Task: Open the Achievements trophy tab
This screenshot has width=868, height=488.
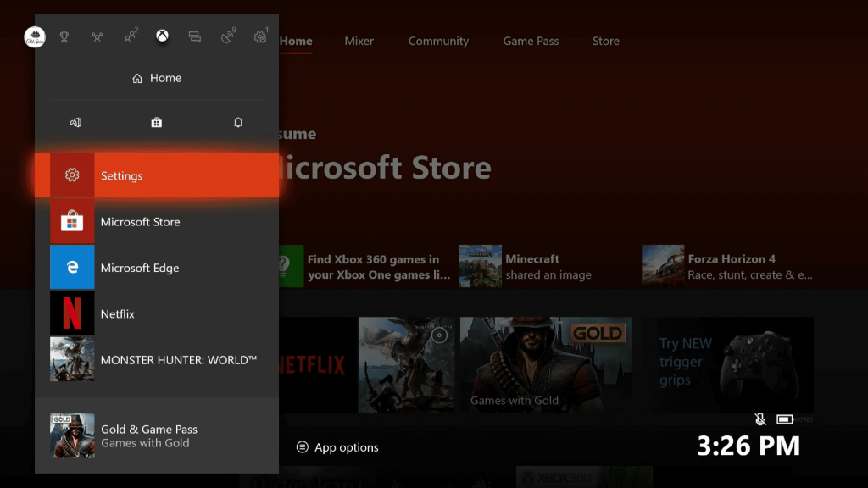Action: (x=64, y=37)
